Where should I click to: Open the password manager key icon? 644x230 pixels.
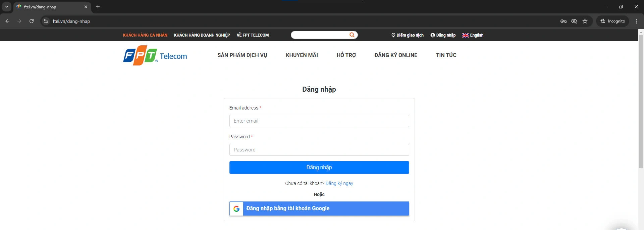pos(563,21)
